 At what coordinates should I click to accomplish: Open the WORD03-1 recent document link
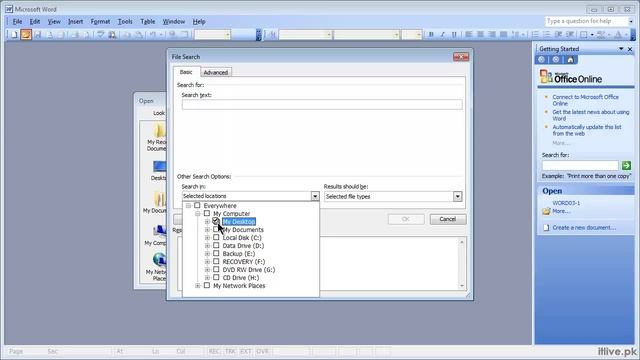[x=566, y=203]
